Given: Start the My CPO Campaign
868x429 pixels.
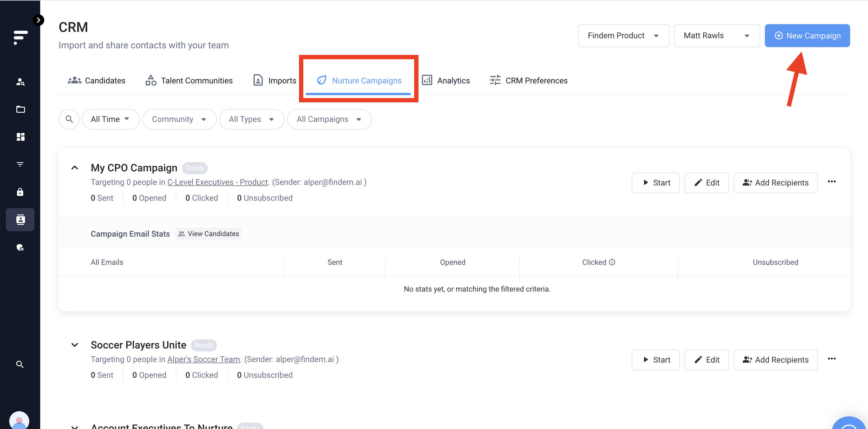Looking at the screenshot, I should [x=656, y=183].
